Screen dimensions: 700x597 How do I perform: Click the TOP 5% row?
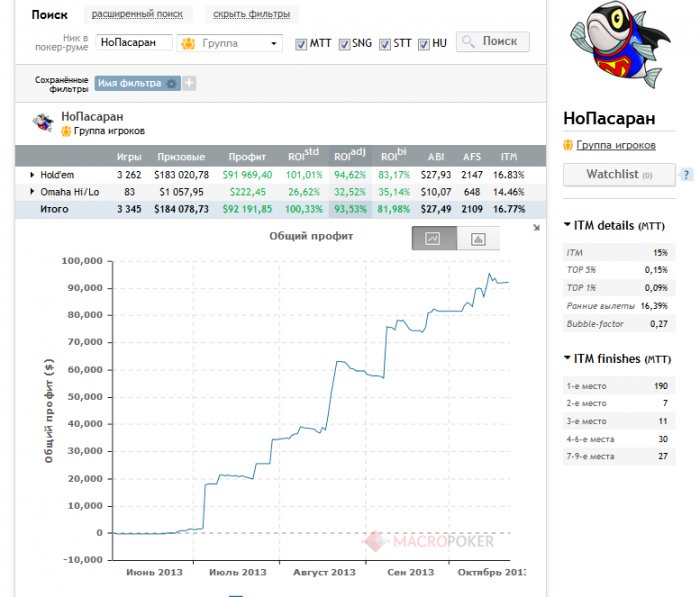[x=619, y=270]
